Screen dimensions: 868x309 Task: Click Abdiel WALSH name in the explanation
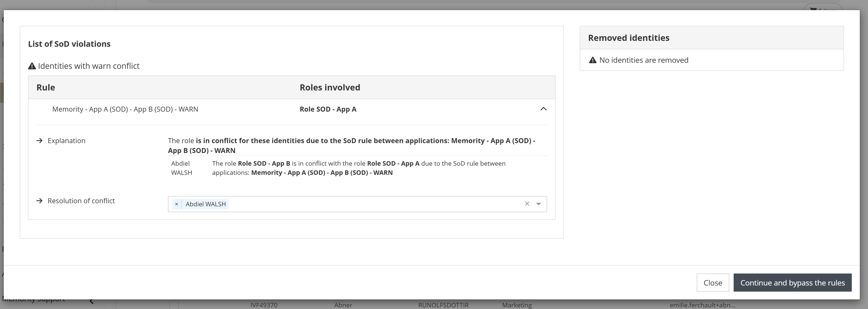point(181,168)
